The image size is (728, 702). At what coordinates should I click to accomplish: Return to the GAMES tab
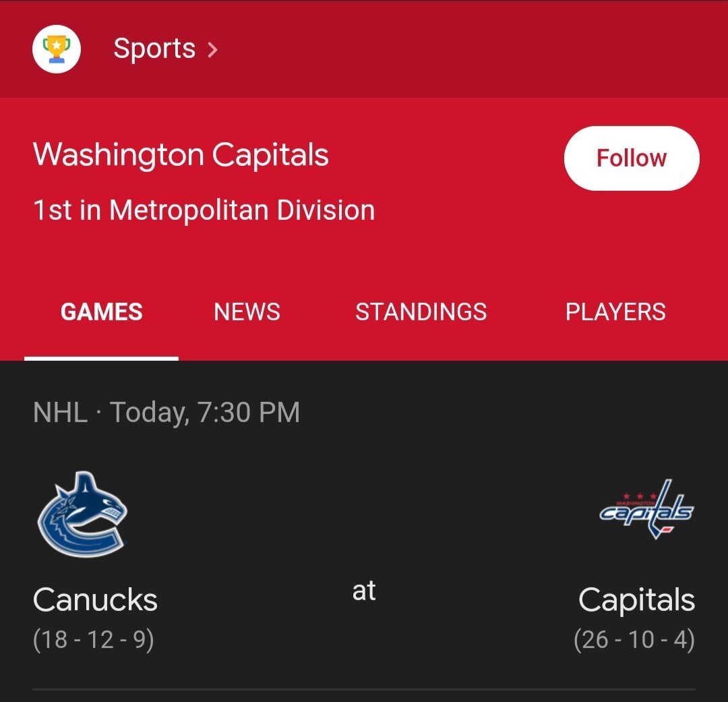click(101, 312)
